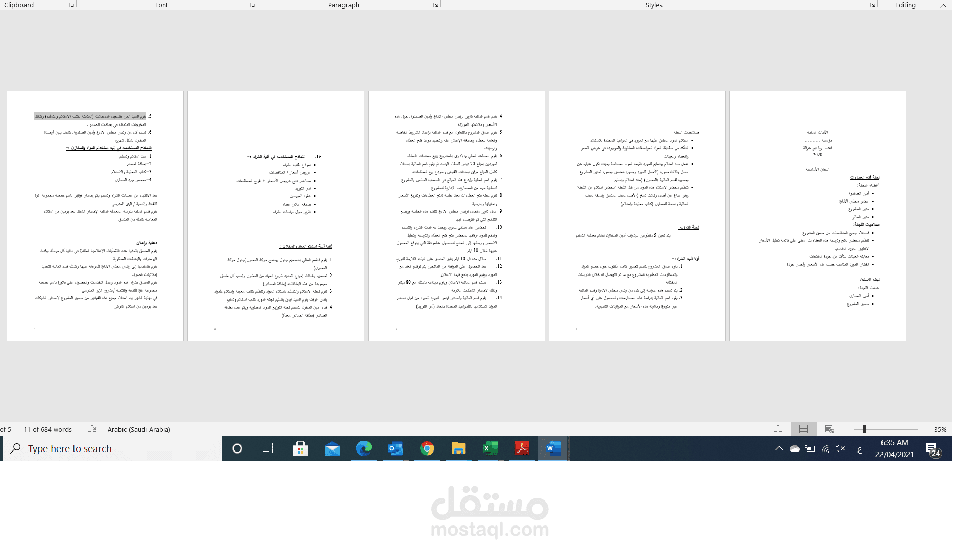Show hidden system tray icons
Screen dimensions: 980x551
779,448
